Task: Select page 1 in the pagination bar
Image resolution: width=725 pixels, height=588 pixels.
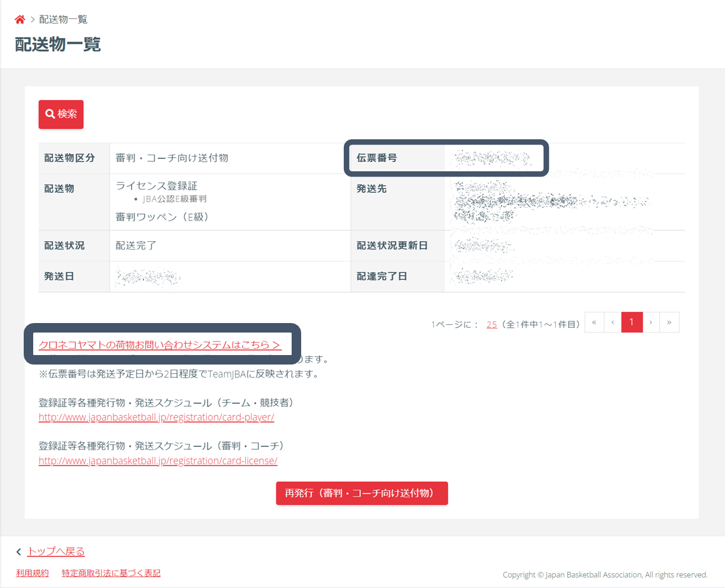Action: tap(632, 322)
